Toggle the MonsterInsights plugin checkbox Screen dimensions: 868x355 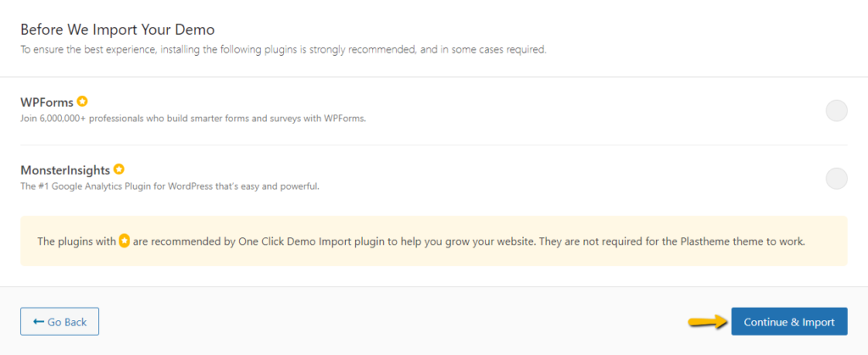click(x=837, y=179)
